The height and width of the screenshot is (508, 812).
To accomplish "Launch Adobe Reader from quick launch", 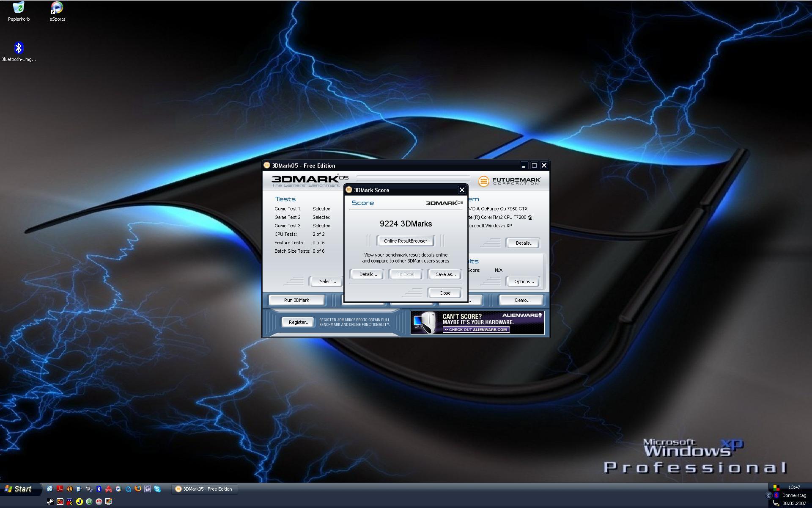I will click(x=60, y=489).
